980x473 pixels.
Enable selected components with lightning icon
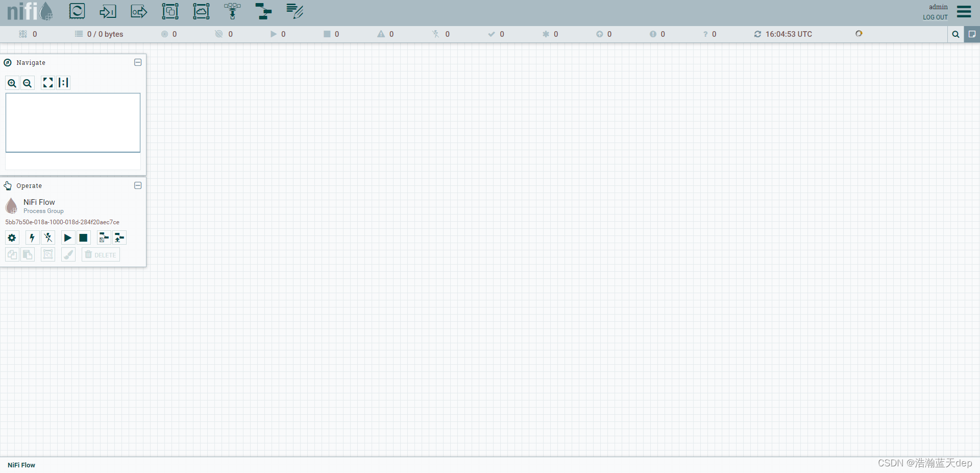(x=33, y=238)
